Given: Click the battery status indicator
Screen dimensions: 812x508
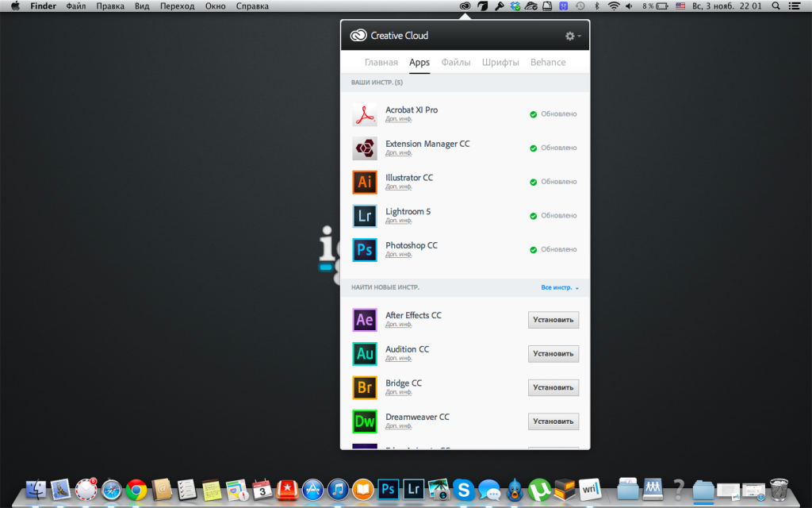Looking at the screenshot, I should pyautogui.click(x=655, y=6).
